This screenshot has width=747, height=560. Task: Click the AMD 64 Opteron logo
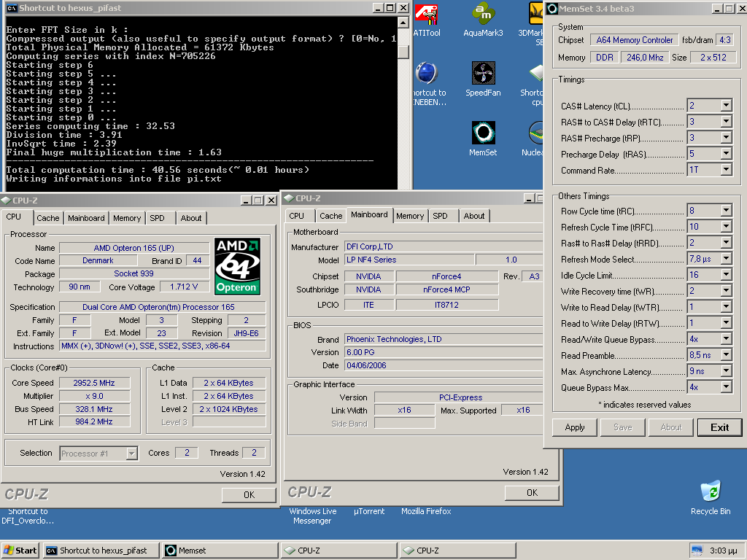click(237, 266)
